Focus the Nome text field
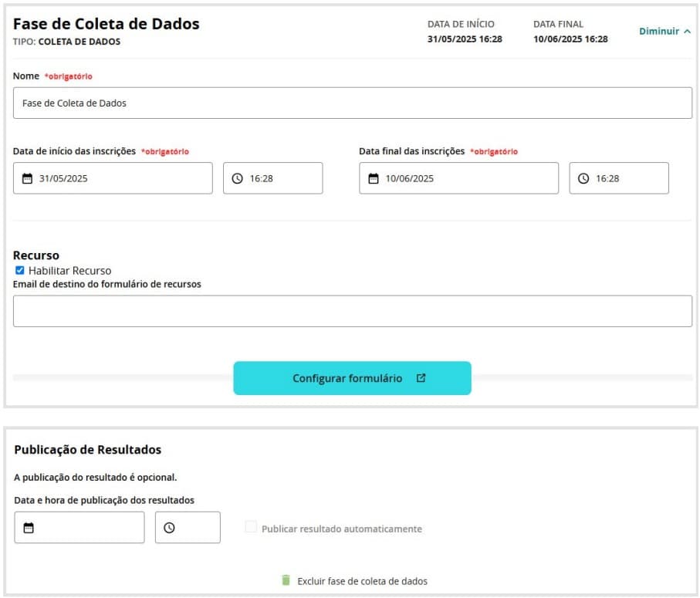The image size is (700, 598). (352, 103)
